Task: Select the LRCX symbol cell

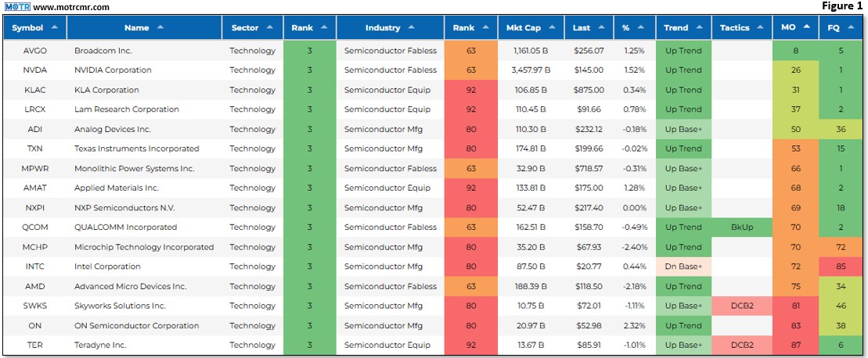Action: pyautogui.click(x=34, y=109)
